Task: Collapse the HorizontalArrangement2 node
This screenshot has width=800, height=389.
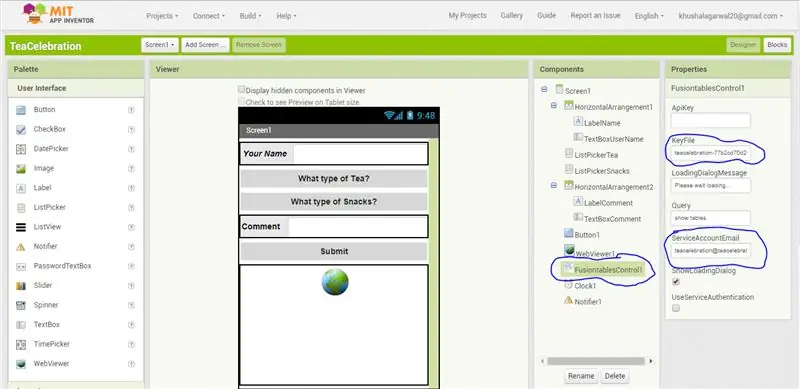Action: pyautogui.click(x=554, y=186)
